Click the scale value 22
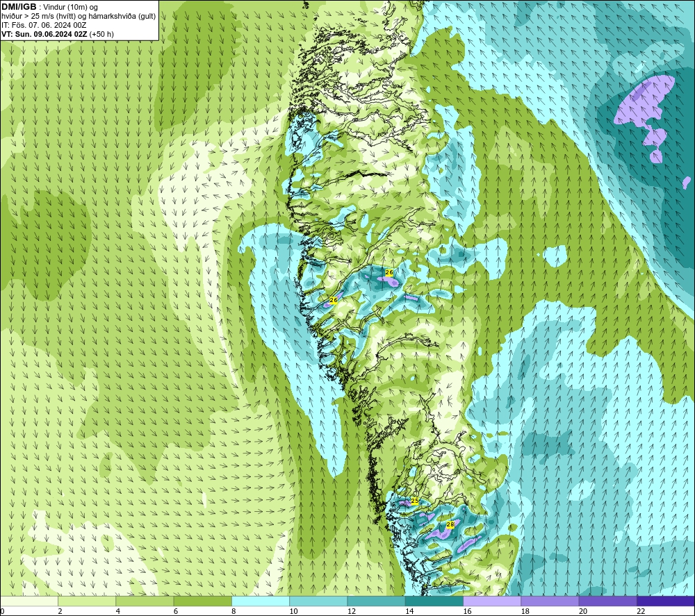Screen dimensions: 695x616 641,611
